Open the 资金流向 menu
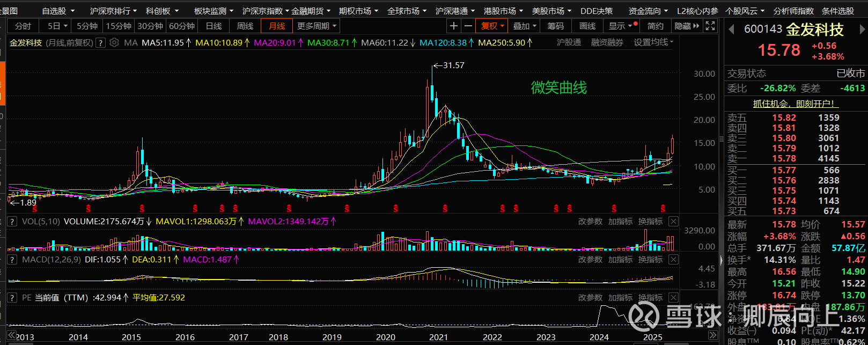The image size is (868, 345). click(x=648, y=11)
